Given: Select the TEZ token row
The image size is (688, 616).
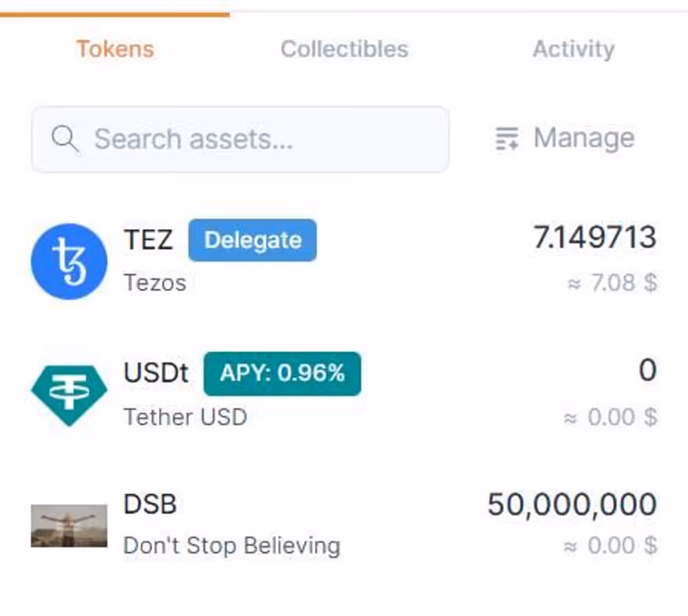Looking at the screenshot, I should 344,260.
